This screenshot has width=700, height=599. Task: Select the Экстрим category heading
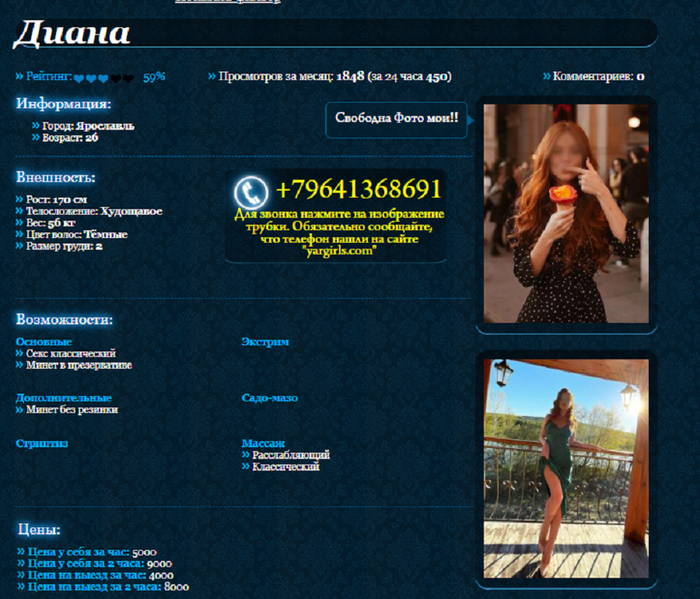[x=265, y=342]
